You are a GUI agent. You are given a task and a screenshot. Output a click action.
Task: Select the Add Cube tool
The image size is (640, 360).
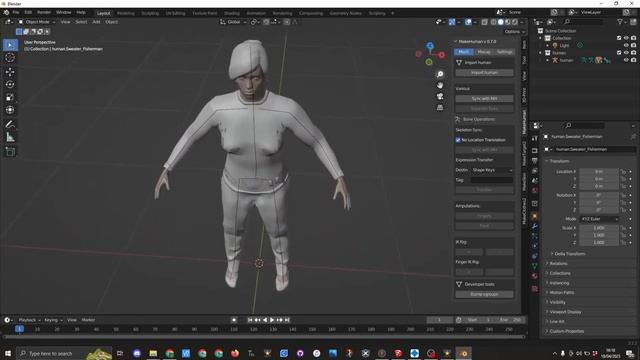point(10,152)
